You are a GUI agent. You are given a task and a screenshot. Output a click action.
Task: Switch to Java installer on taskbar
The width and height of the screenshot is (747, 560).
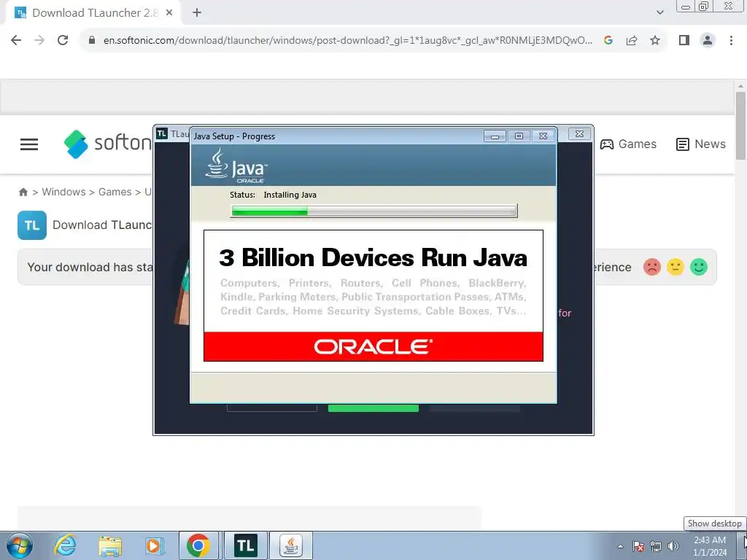click(x=291, y=545)
